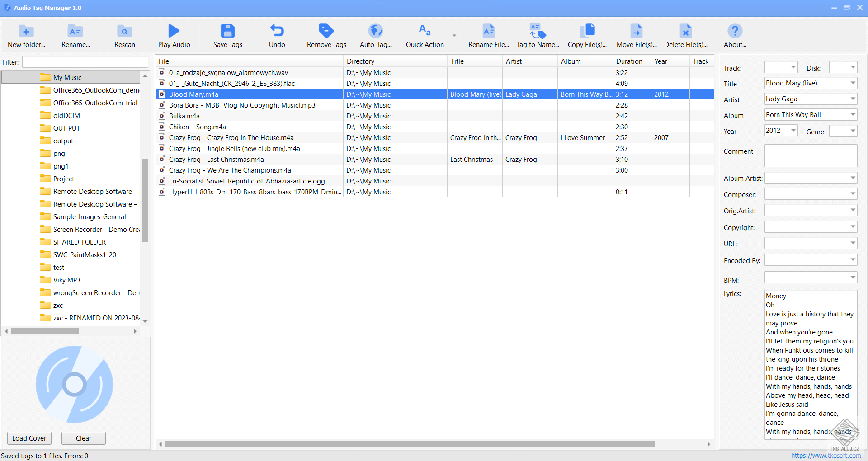Screen dimensions: 868x461
Task: Click the folder tree horizontal scrollbar
Action: pos(45,331)
